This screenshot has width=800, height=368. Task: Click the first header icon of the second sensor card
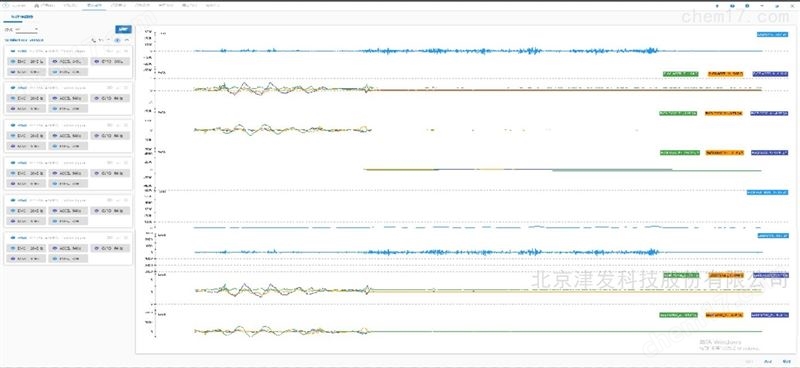click(x=109, y=87)
